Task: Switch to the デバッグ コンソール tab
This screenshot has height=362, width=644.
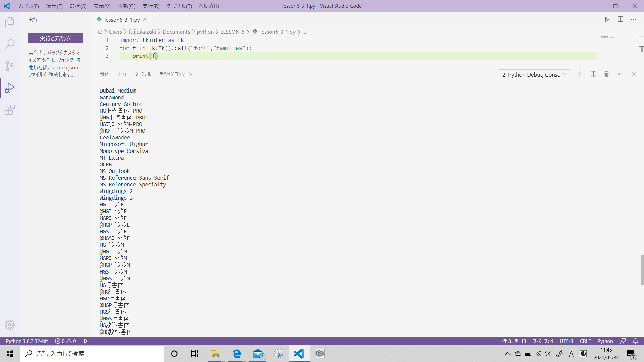Action: [x=175, y=74]
